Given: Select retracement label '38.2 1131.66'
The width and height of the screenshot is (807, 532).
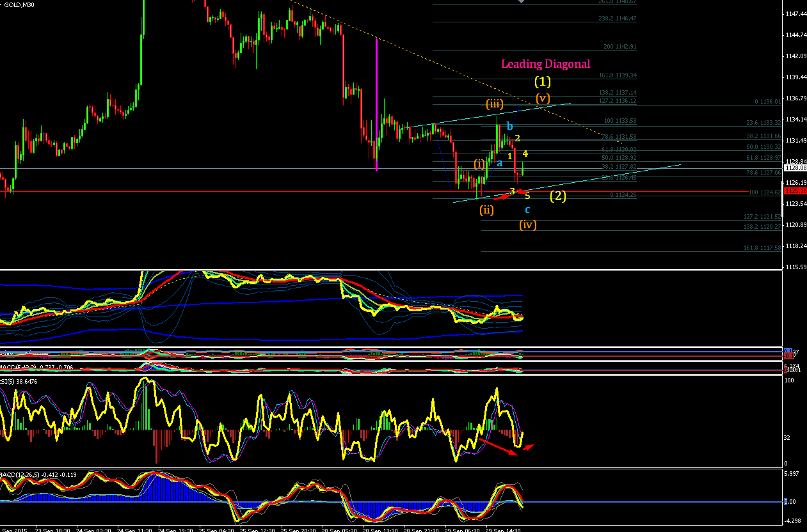Looking at the screenshot, I should [x=765, y=136].
